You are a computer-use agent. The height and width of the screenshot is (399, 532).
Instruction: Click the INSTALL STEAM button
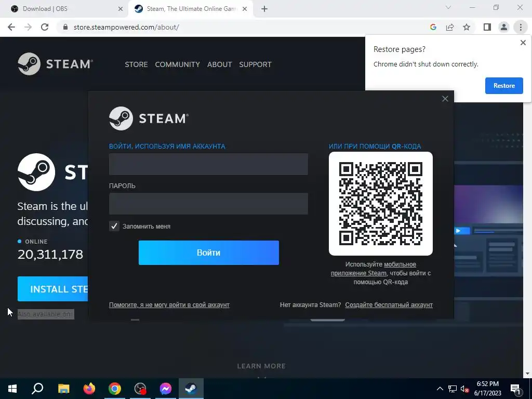(52, 289)
